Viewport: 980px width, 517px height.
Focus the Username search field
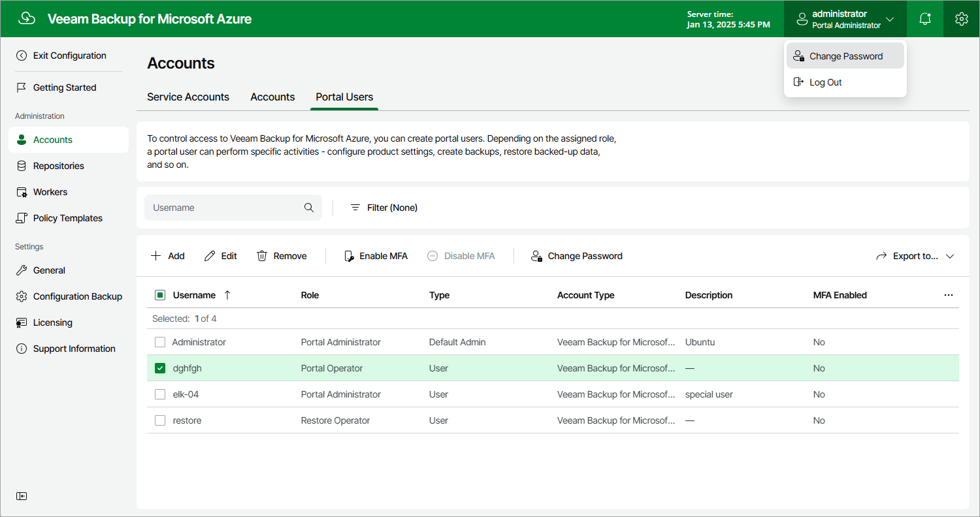tap(233, 208)
